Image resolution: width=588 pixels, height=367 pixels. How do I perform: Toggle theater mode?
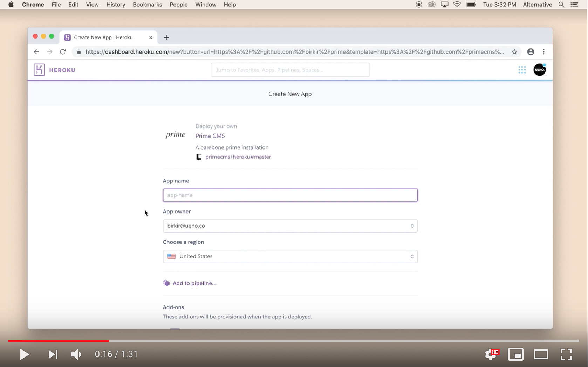541,354
